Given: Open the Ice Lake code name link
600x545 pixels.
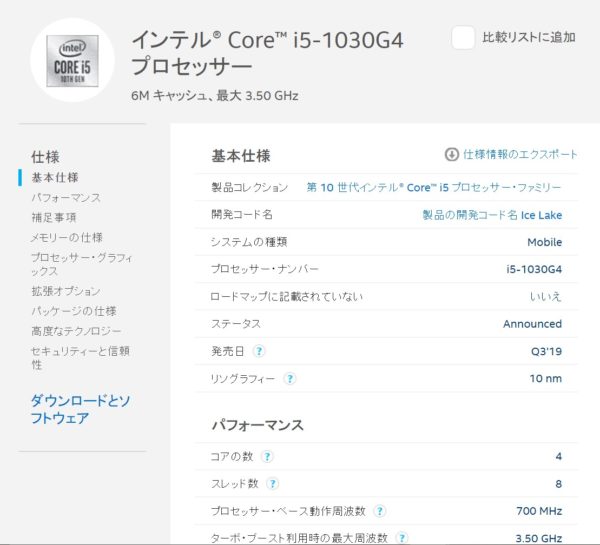Looking at the screenshot, I should [491, 215].
